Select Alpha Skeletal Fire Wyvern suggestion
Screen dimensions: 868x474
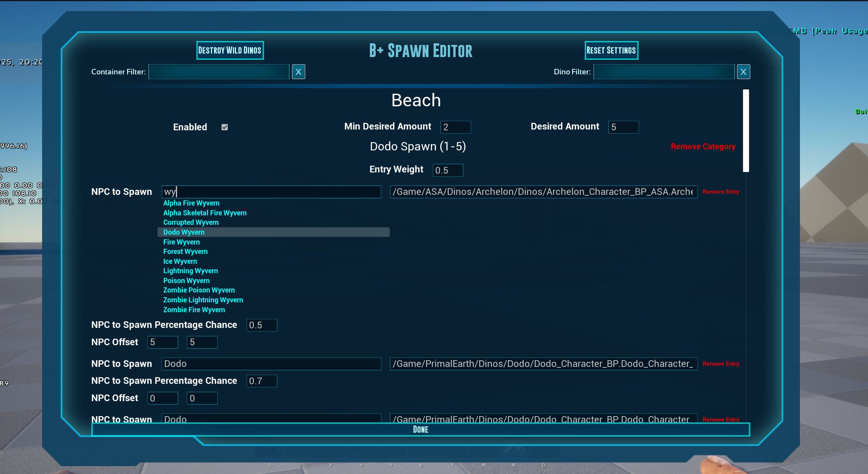coord(205,213)
